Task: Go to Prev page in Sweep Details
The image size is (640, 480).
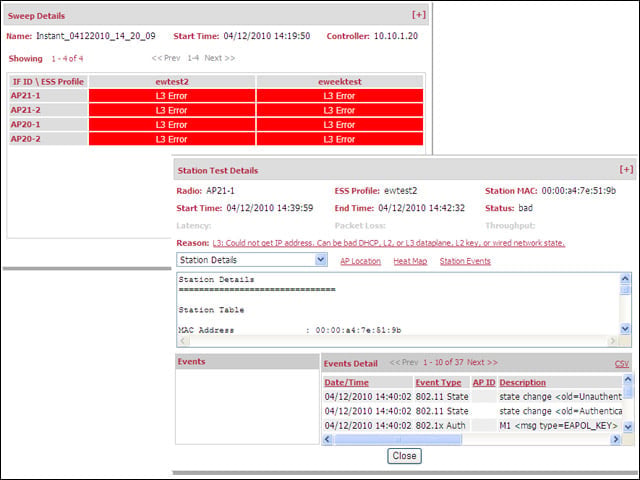Action: coord(166,58)
